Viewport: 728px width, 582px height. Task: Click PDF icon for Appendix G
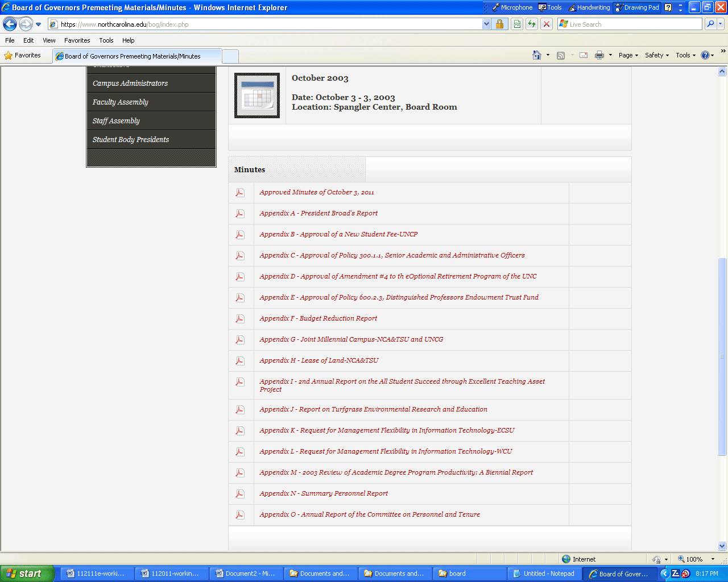240,340
